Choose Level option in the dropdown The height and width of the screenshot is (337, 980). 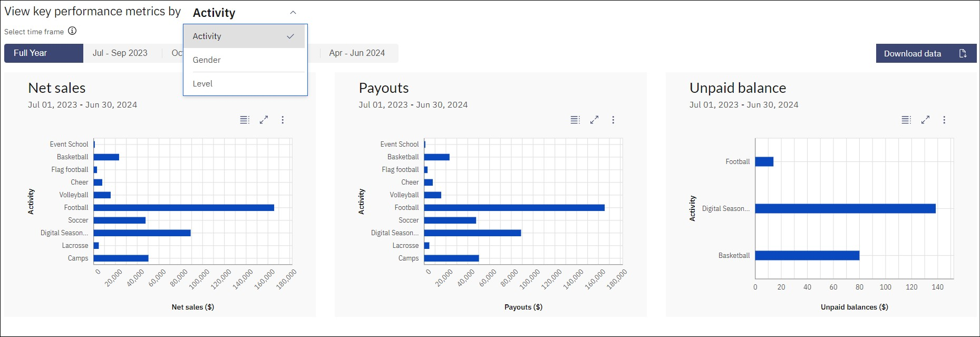245,84
